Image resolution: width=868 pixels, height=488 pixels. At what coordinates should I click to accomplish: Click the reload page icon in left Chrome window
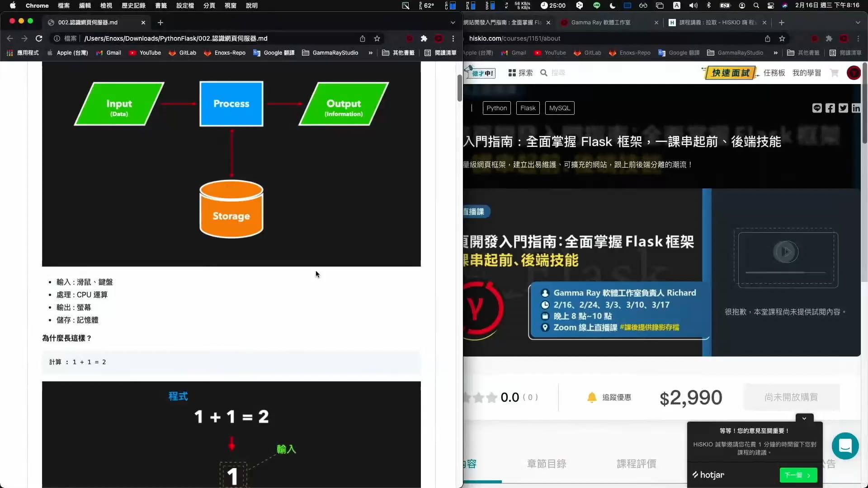[x=39, y=38]
